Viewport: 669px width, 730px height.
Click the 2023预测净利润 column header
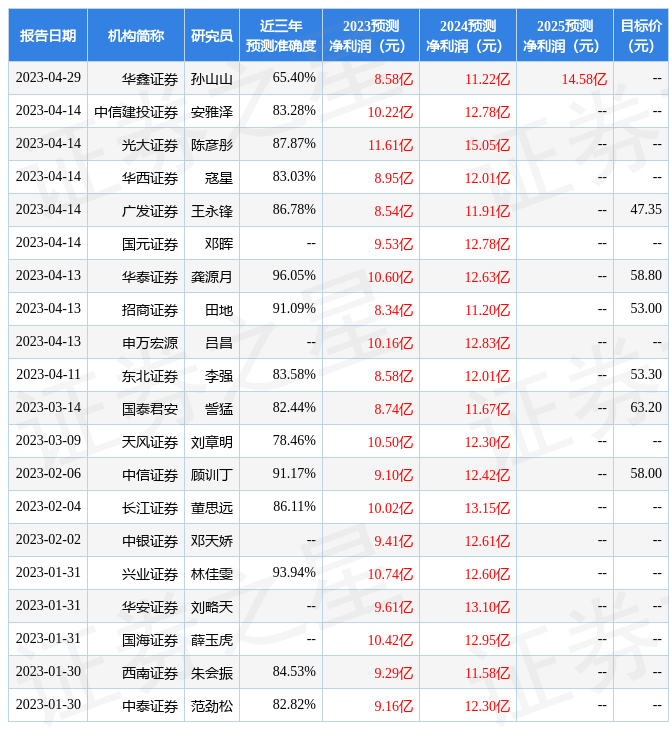click(x=371, y=35)
